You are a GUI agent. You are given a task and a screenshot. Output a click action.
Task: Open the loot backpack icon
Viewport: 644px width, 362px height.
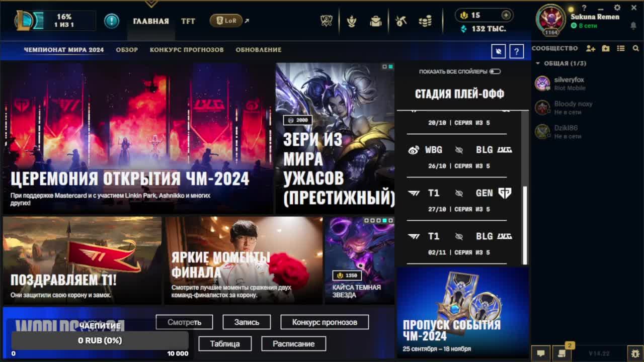(x=376, y=21)
